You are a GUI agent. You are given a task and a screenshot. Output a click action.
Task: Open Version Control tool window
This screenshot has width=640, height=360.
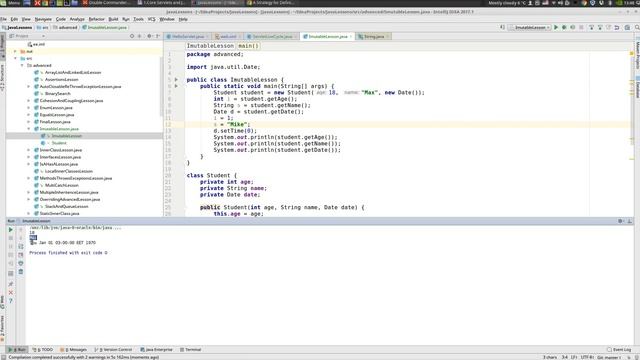click(x=113, y=350)
